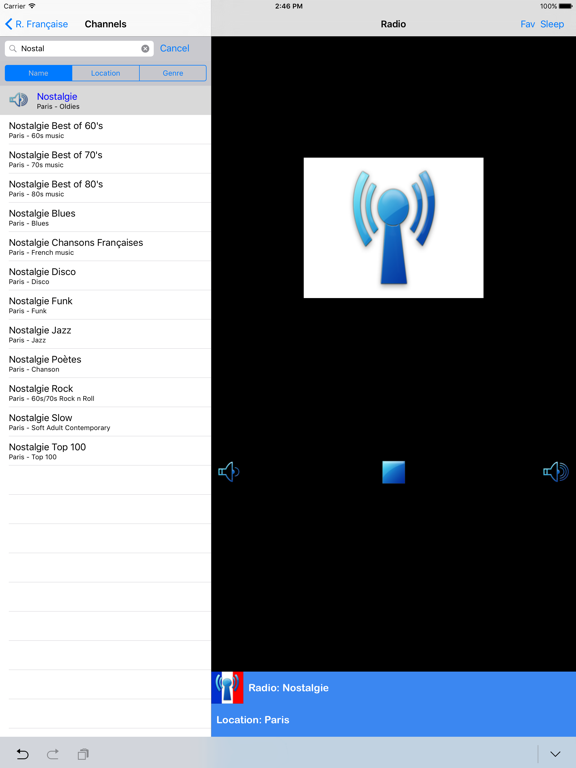Switch to the Location filter tab
Viewport: 576px width, 768px height.
click(x=105, y=73)
